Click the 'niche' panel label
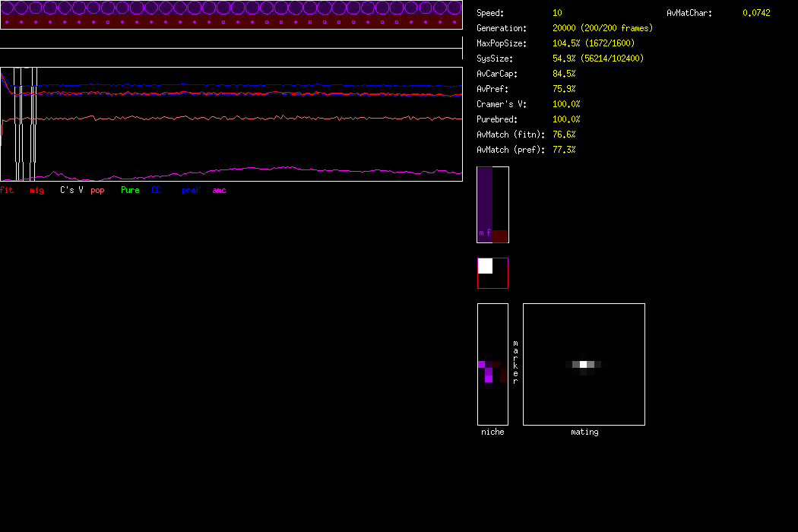 (x=492, y=432)
